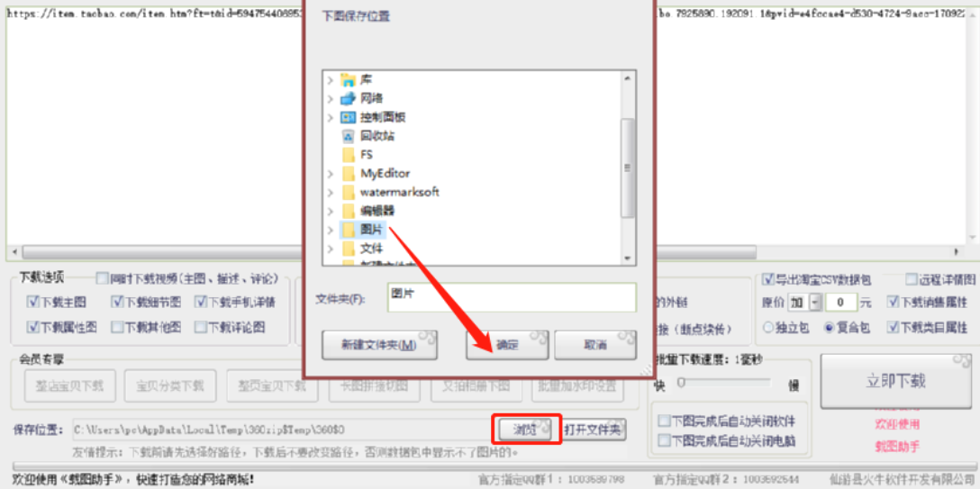Expand the 库 tree node arrow
The width and height of the screenshot is (980, 489).
330,80
